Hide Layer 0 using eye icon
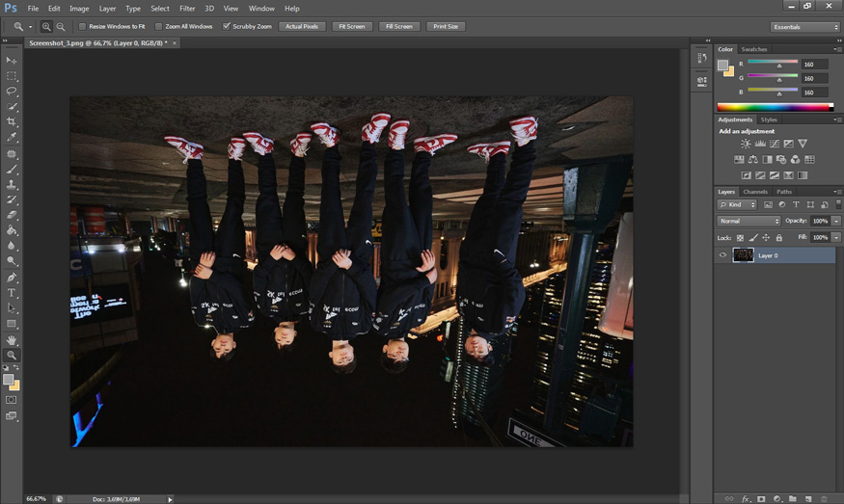The image size is (844, 504). tap(722, 255)
